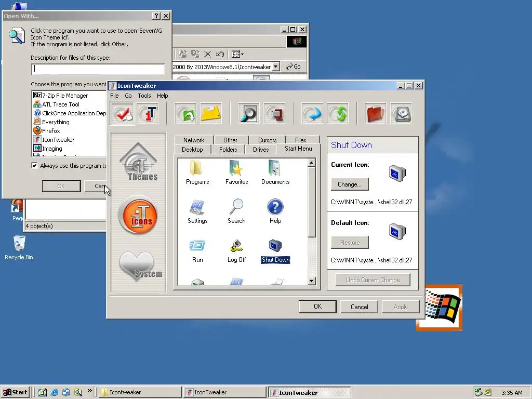The height and width of the screenshot is (399, 532).
Task: Click Cancel in the IconTweaker window
Action: click(x=359, y=307)
